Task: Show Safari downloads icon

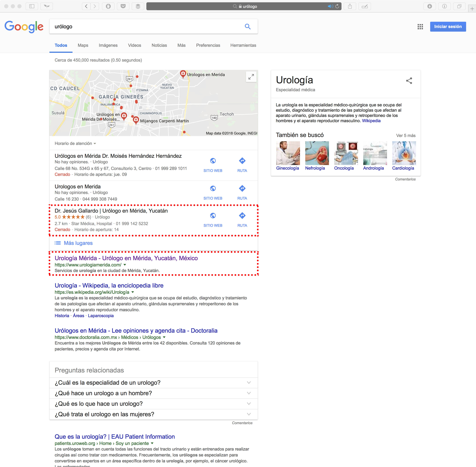Action: pos(430,6)
